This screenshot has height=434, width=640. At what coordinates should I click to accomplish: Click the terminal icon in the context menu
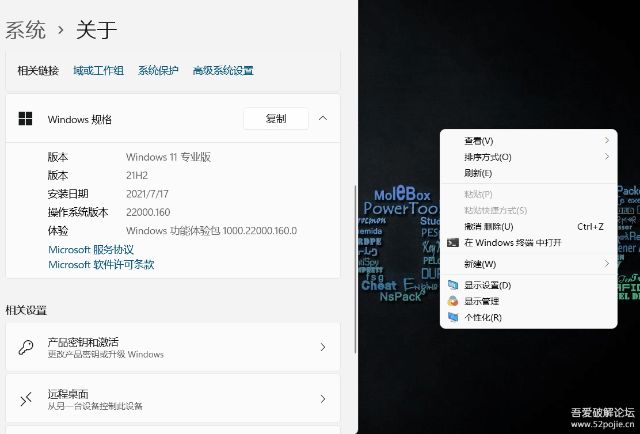point(453,243)
